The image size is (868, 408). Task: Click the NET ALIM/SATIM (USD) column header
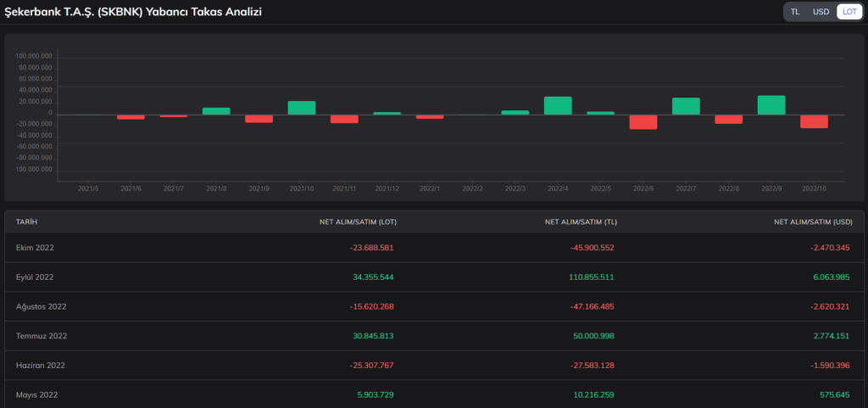(813, 222)
